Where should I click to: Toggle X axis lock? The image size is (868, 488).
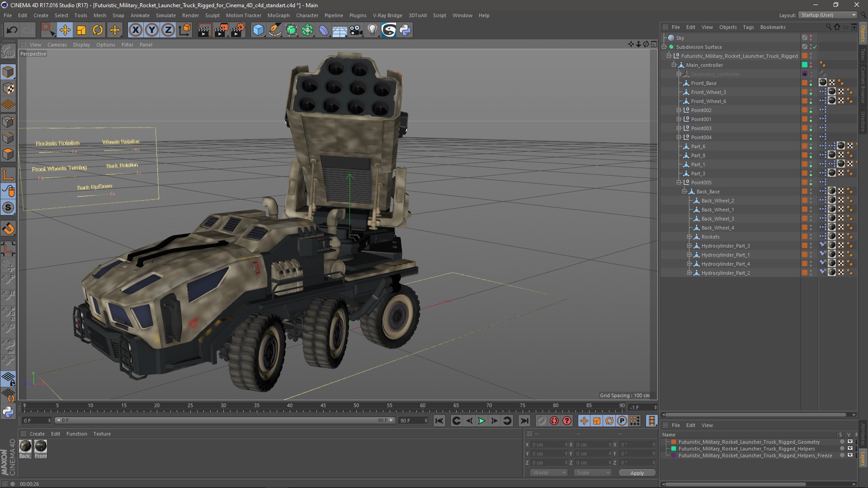tap(135, 30)
